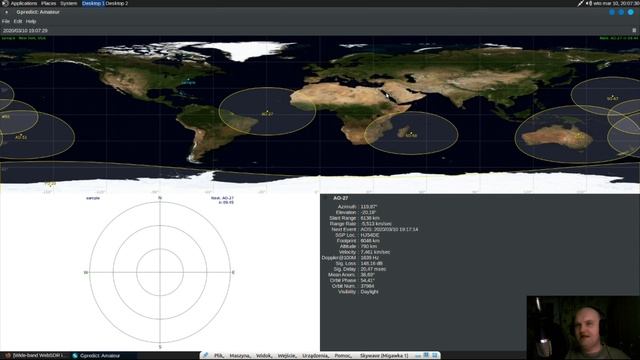The height and width of the screenshot is (360, 640).
Task: Switch to the Desktop 2 workspace
Action: [117, 3]
